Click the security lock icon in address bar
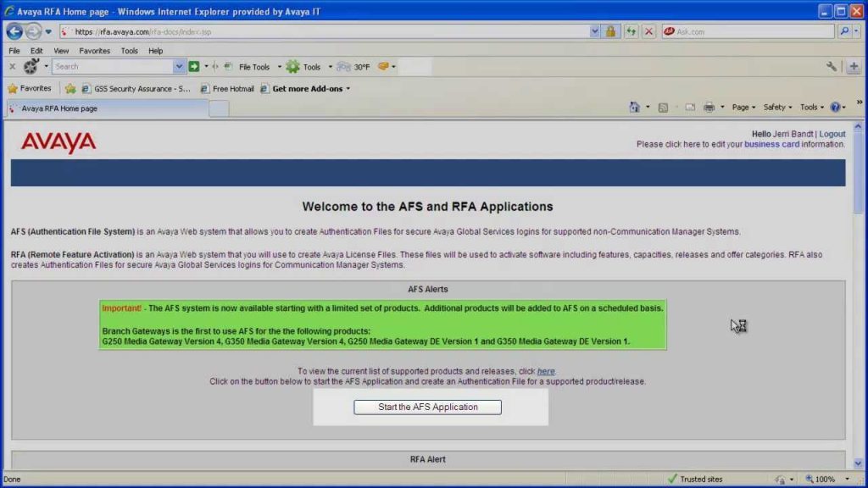The width and height of the screenshot is (868, 488). pos(610,31)
